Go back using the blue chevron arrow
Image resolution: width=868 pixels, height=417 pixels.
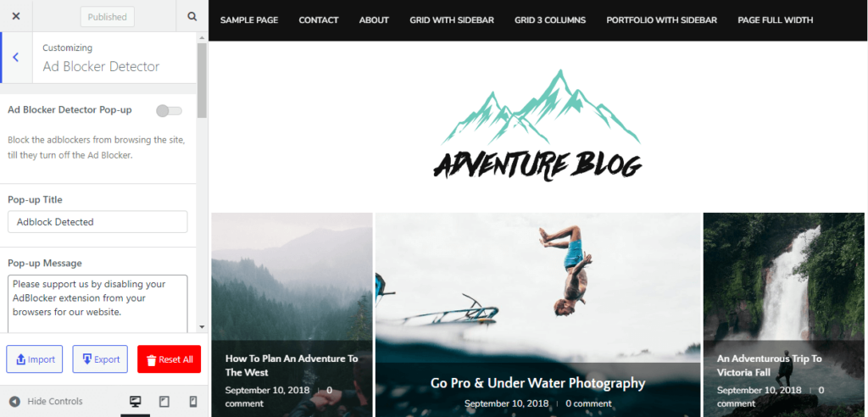16,57
